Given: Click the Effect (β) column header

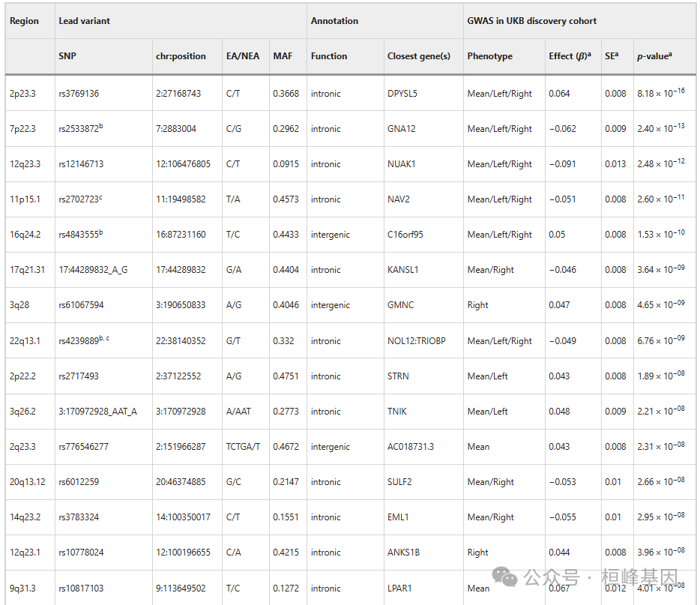Looking at the screenshot, I should [570, 55].
